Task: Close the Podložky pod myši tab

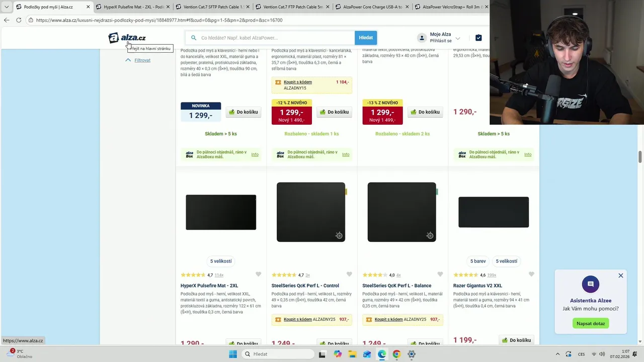Action: 88,7
